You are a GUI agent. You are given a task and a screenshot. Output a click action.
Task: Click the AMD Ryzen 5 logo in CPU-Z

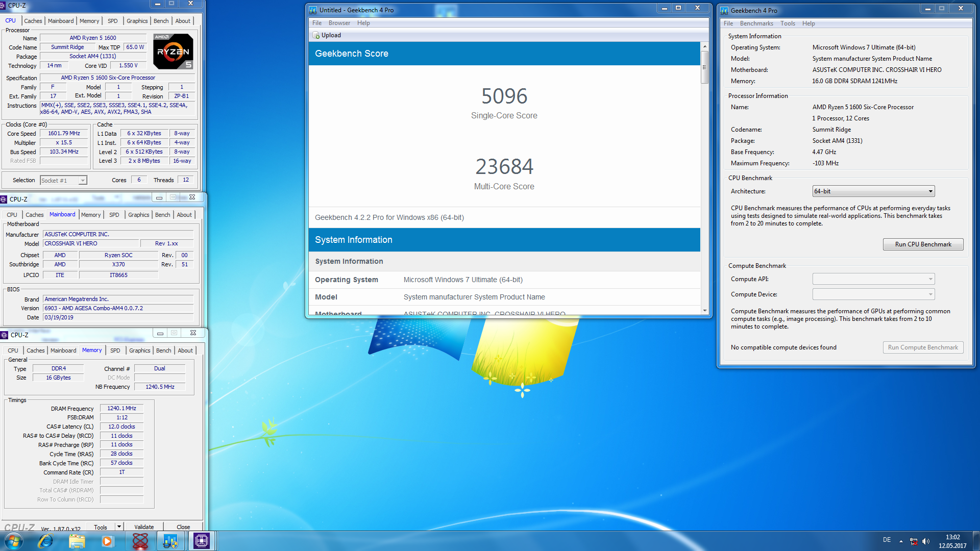173,51
